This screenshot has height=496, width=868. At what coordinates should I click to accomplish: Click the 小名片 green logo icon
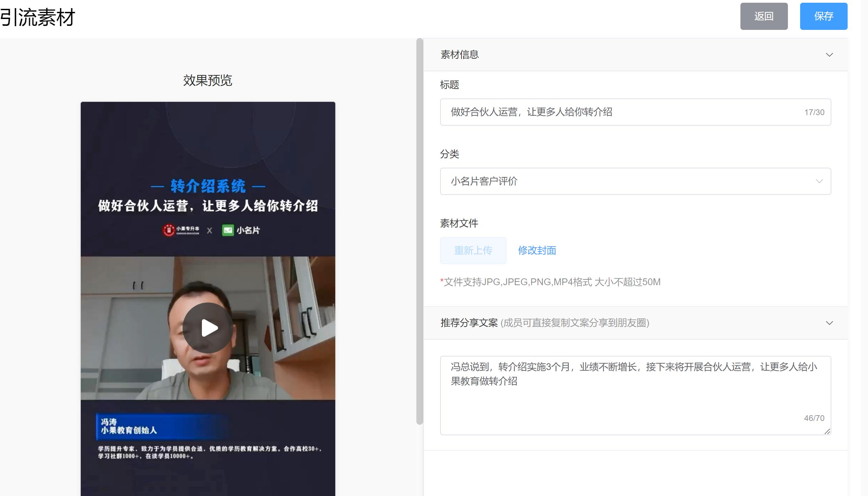(228, 230)
